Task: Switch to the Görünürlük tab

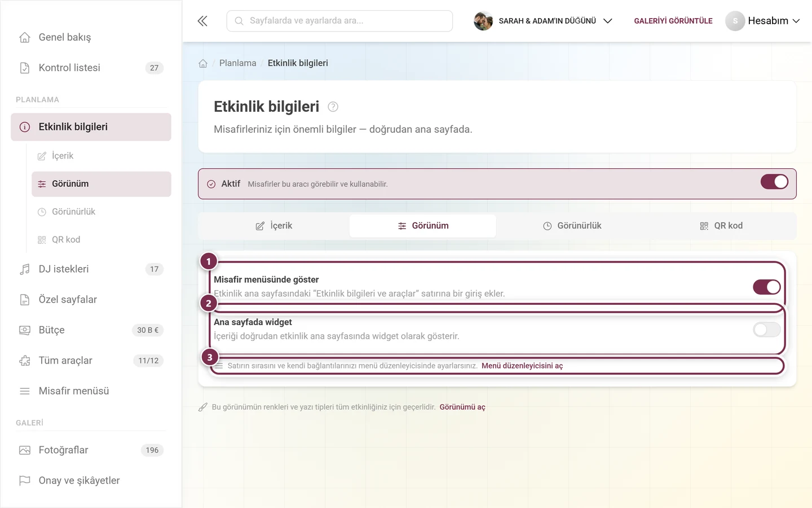Action: point(572,226)
